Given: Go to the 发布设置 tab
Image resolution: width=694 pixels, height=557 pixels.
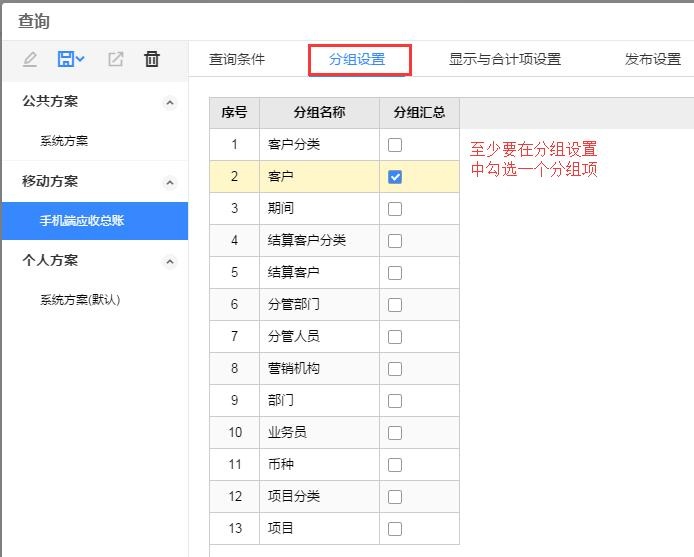Looking at the screenshot, I should point(653,59).
